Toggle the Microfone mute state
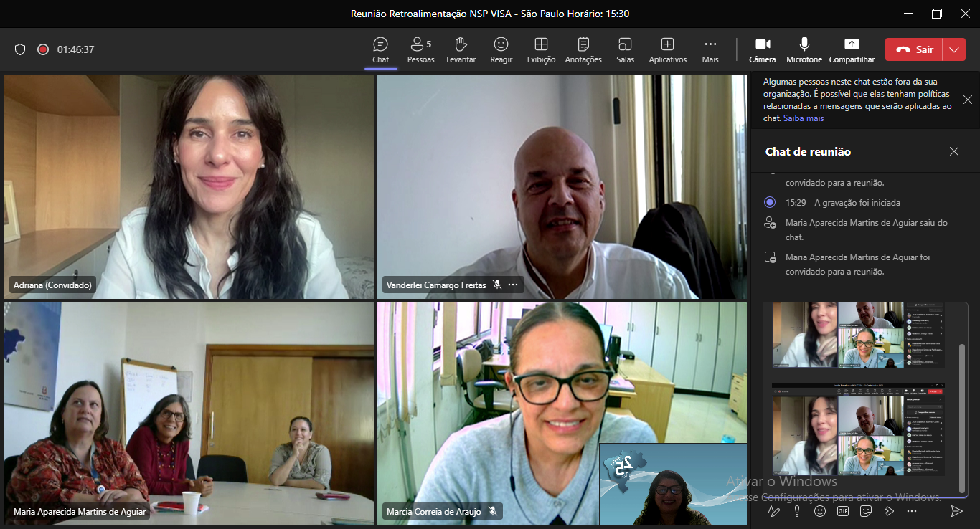Image resolution: width=980 pixels, height=529 pixels. click(x=804, y=50)
